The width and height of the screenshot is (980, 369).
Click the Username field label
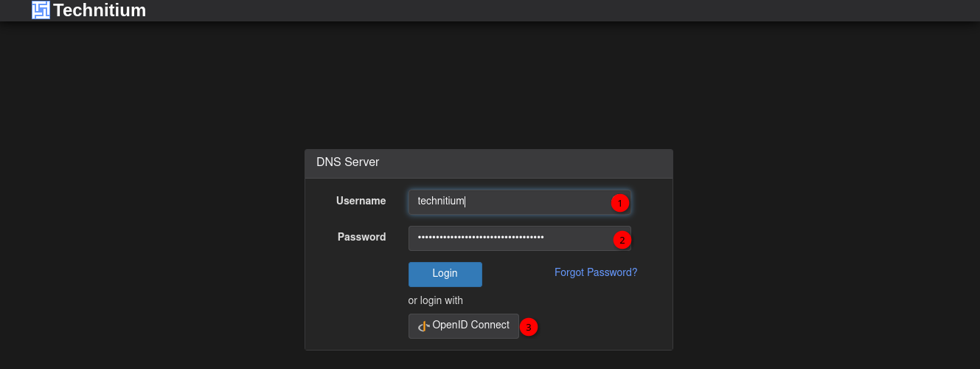pyautogui.click(x=361, y=201)
